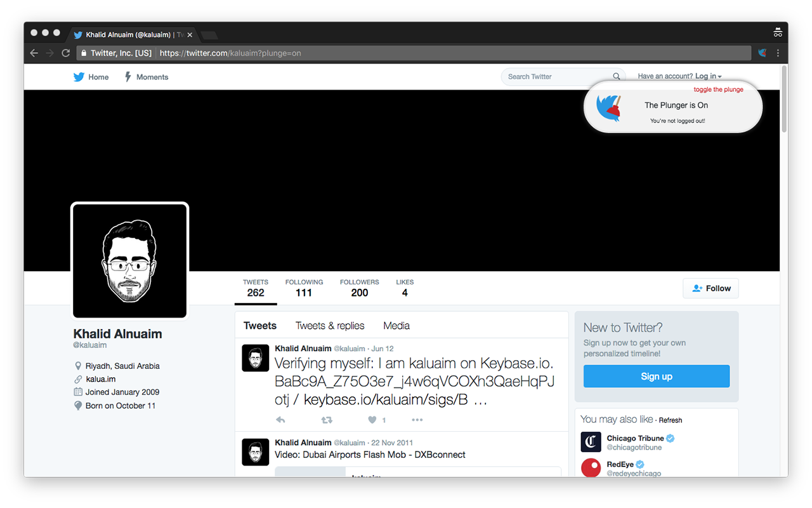Follow Khalid Alnuaim
The height and width of the screenshot is (508, 812).
[710, 288]
